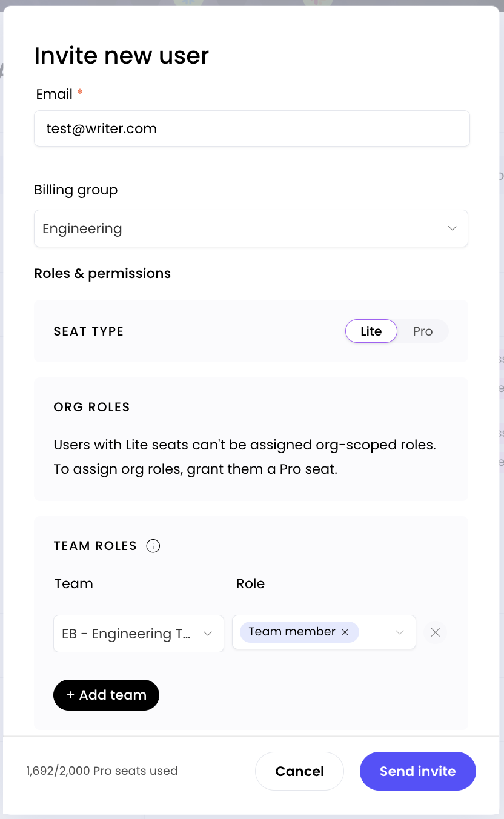Select the Lite seat type
This screenshot has width=504, height=819.
(371, 331)
